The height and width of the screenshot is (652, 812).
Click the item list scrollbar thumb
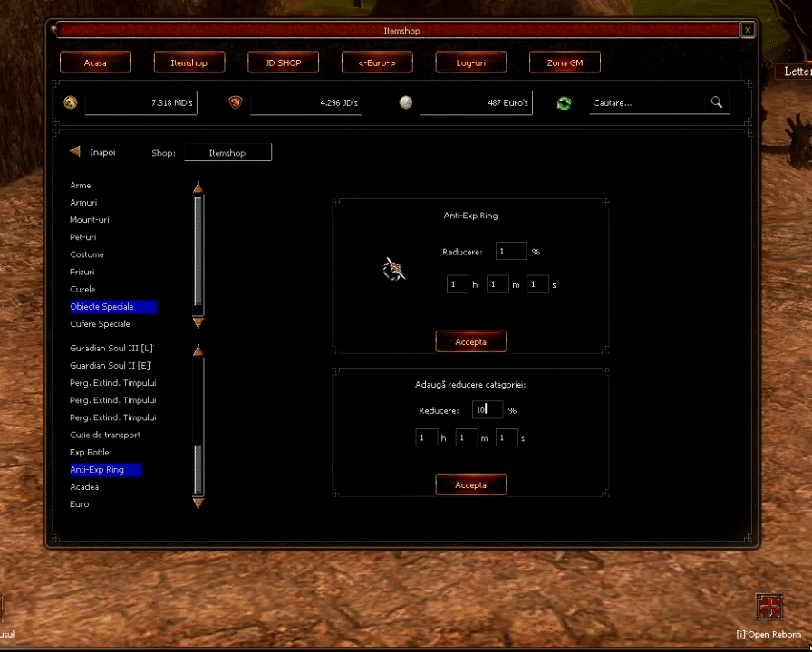point(198,470)
